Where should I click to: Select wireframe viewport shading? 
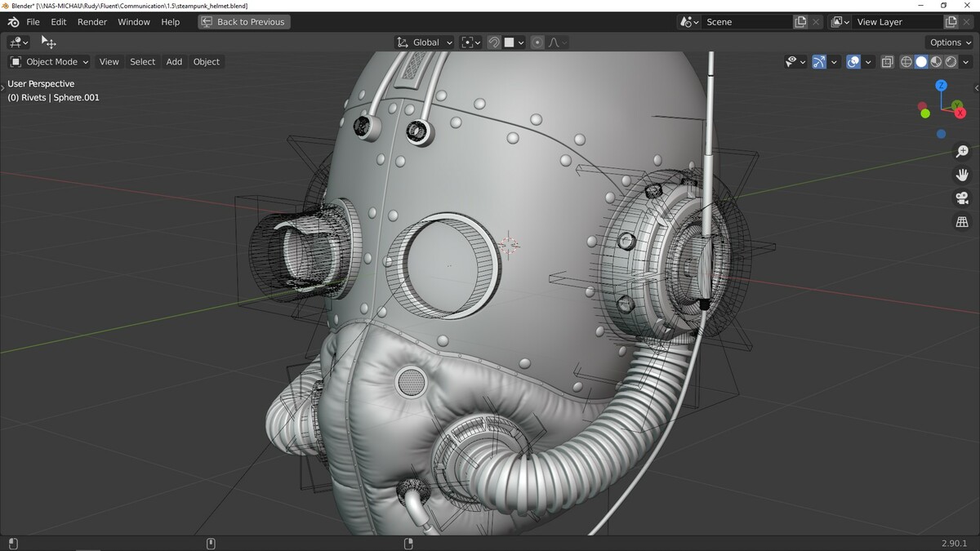pyautogui.click(x=906, y=62)
